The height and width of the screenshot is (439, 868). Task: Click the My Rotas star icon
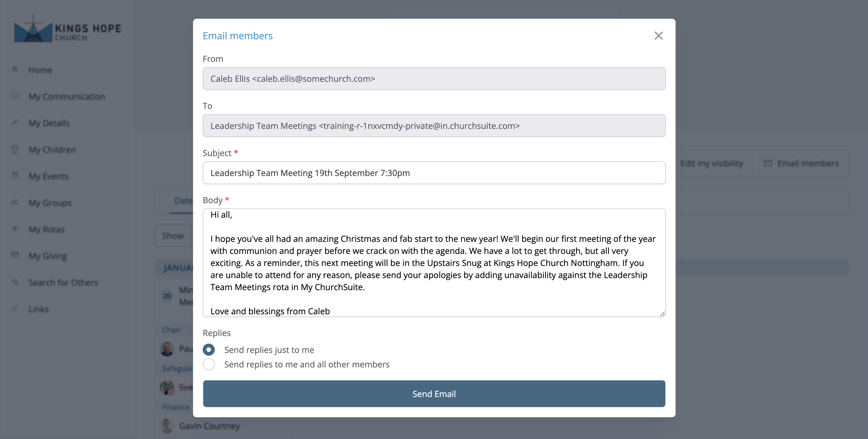pos(15,229)
